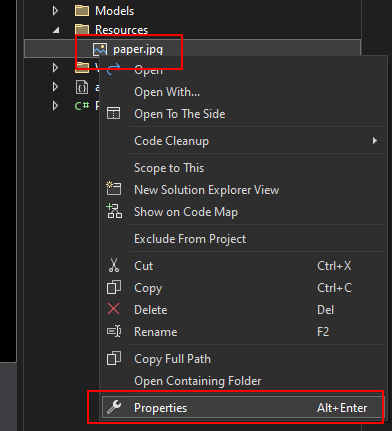Viewport: 392px width, 431px height.
Task: Click the Show on Code Map icon
Action: 114,211
